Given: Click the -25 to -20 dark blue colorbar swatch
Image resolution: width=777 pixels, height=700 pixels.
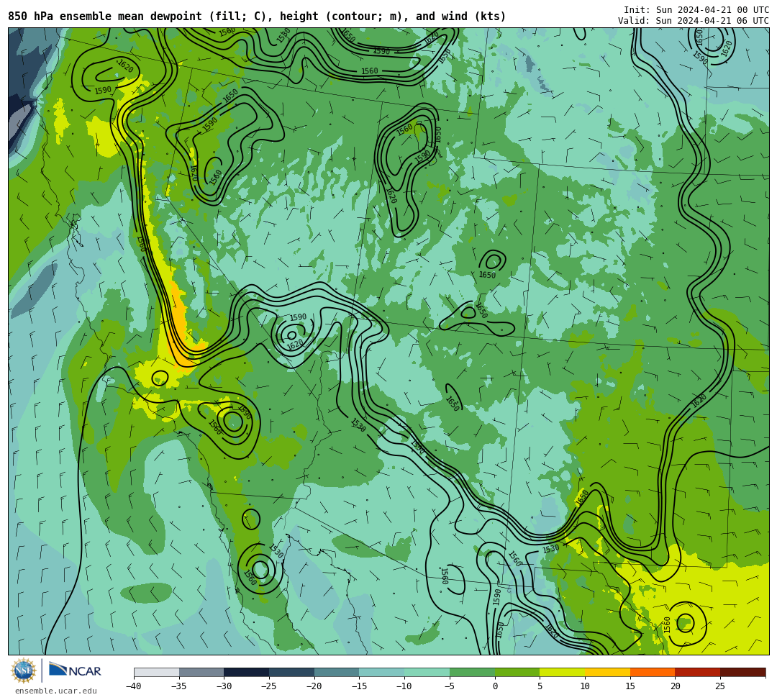Looking at the screenshot, I should pyautogui.click(x=291, y=672).
